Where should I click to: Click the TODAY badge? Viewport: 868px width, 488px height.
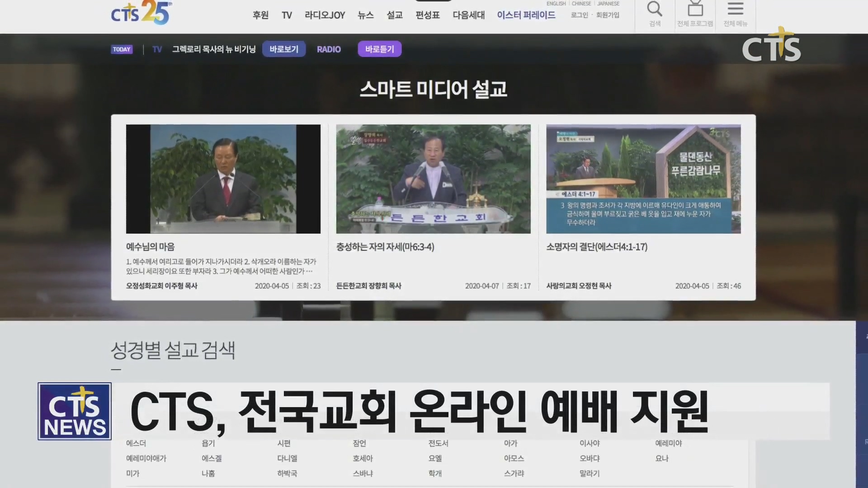tap(122, 49)
